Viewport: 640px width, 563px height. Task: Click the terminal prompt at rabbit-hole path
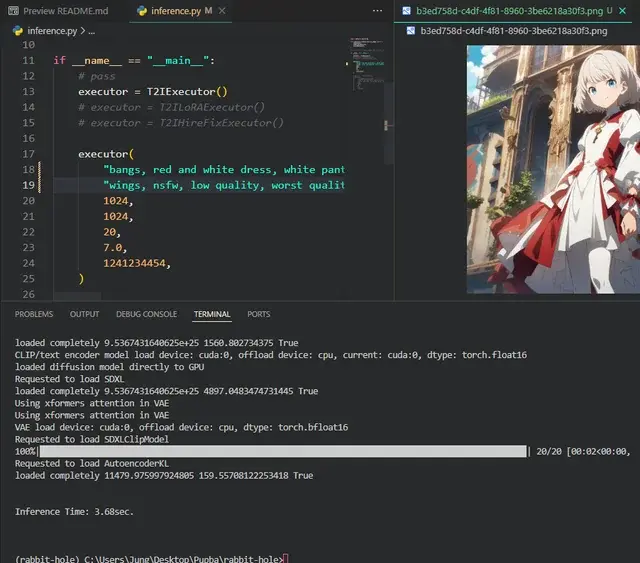150,557
